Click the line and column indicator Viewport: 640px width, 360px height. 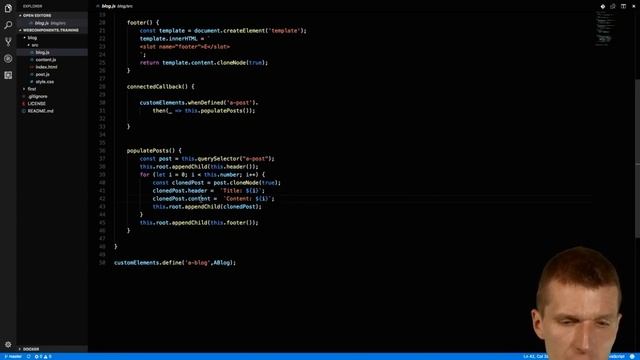pos(536,356)
